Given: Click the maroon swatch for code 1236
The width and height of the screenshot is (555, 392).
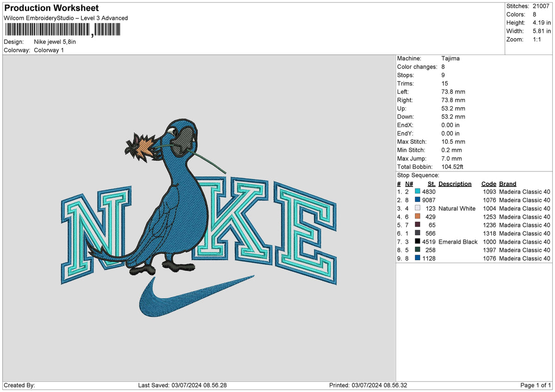Looking at the screenshot, I should 418,225.
